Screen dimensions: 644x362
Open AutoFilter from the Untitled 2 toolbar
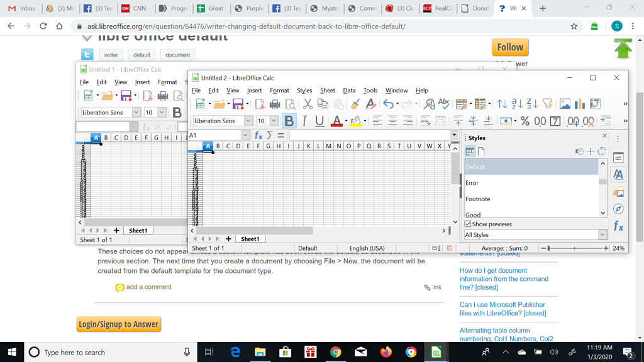tap(548, 103)
